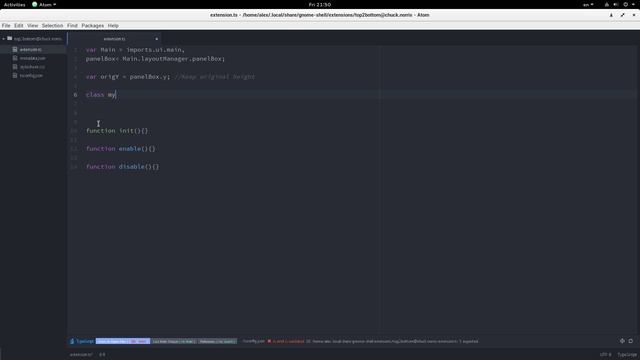Open the File menu
Viewport: 640px width, 360px height.
[6, 25]
